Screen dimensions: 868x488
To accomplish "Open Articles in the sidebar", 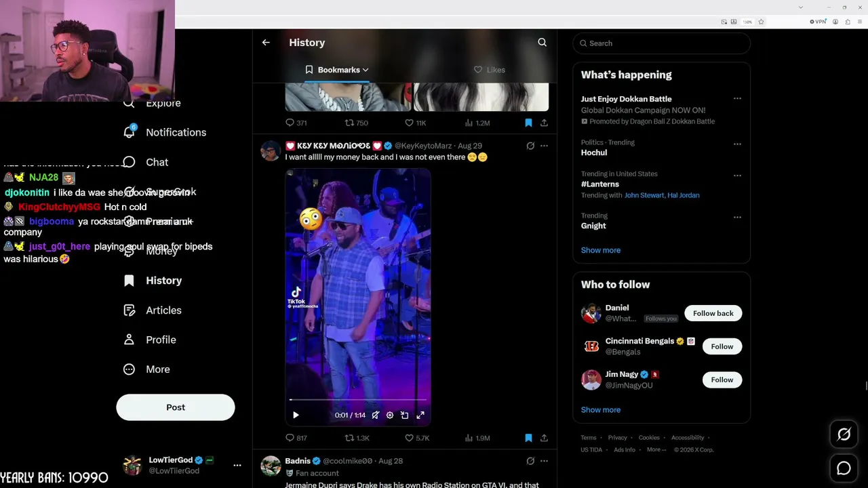I will tap(153, 310).
